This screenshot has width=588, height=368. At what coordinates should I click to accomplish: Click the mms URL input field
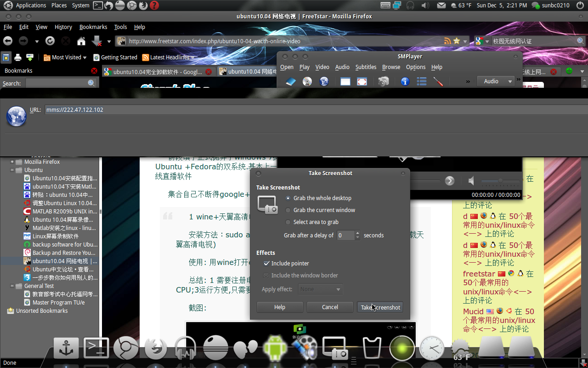point(317,110)
